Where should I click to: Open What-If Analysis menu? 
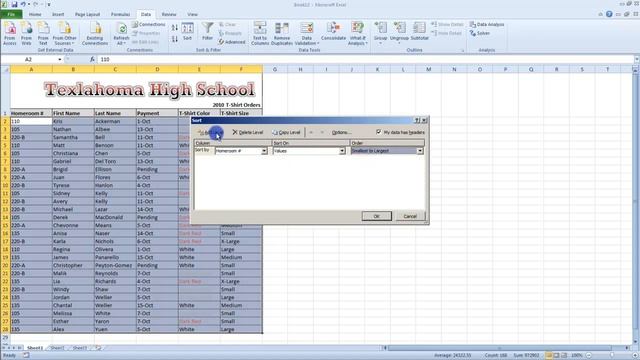pos(358,33)
